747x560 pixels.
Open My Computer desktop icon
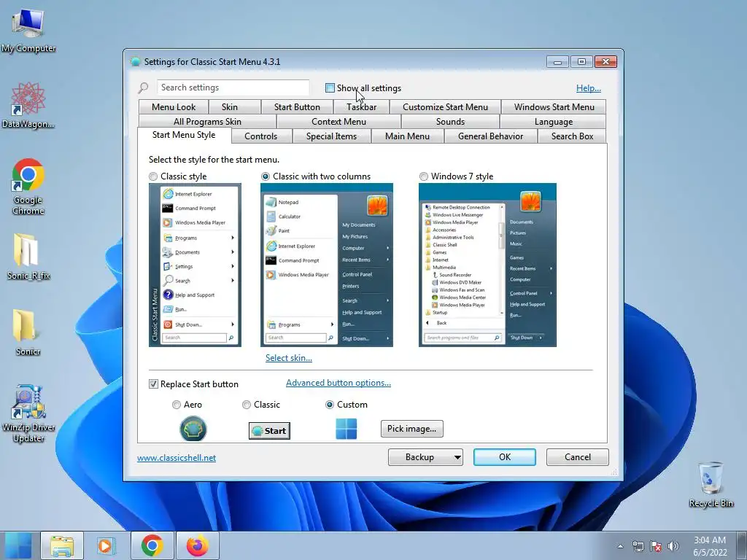[x=28, y=31]
